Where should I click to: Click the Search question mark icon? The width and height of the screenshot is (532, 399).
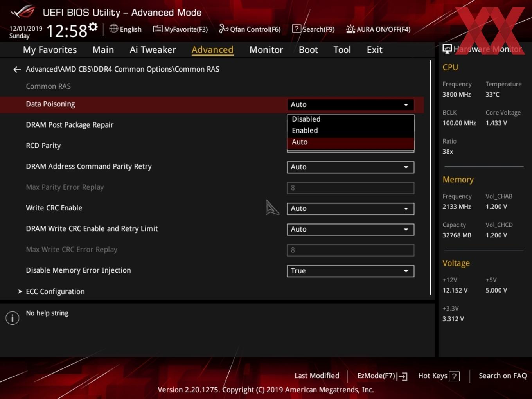point(297,29)
